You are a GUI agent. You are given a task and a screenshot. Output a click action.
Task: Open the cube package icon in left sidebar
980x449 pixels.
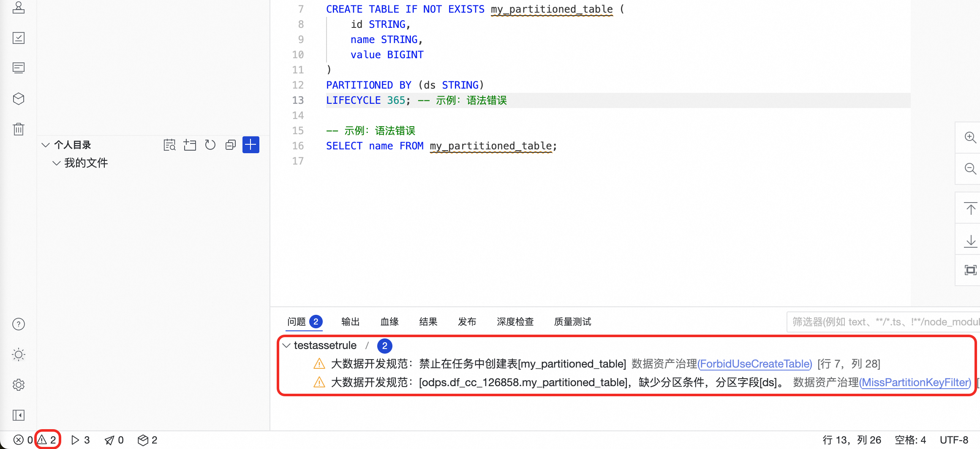(x=19, y=99)
